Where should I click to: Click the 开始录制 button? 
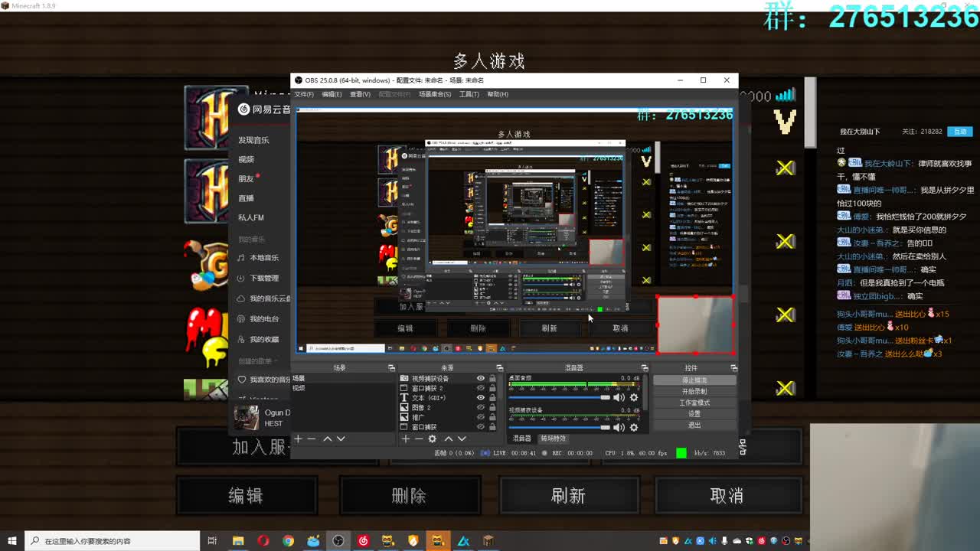[694, 391]
